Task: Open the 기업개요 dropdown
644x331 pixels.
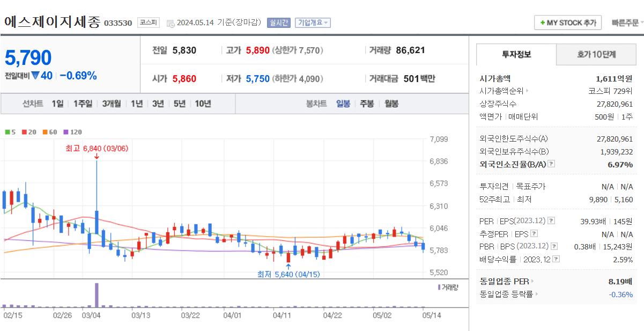Action: (x=313, y=23)
